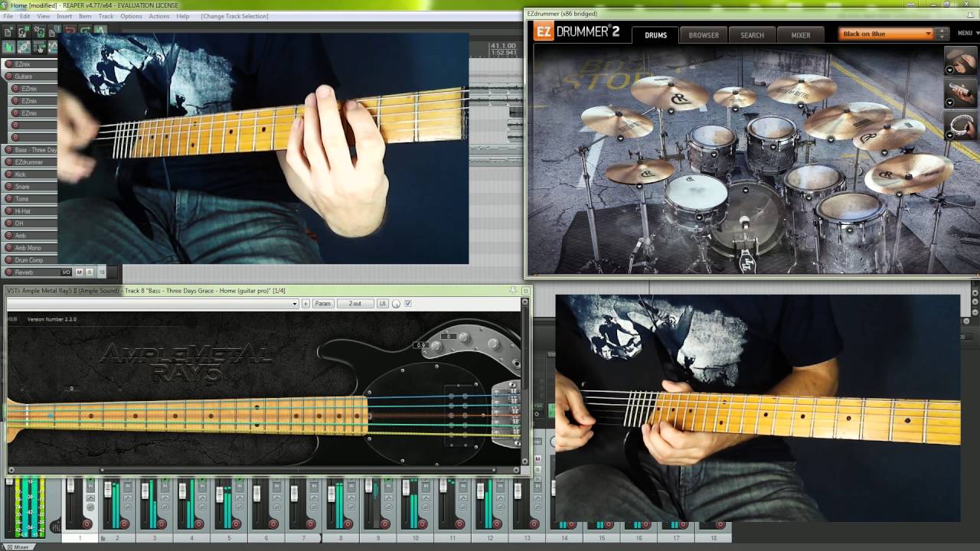Click the UI button in the VSTi window
Viewport: 980px width, 551px height.
pos(382,304)
